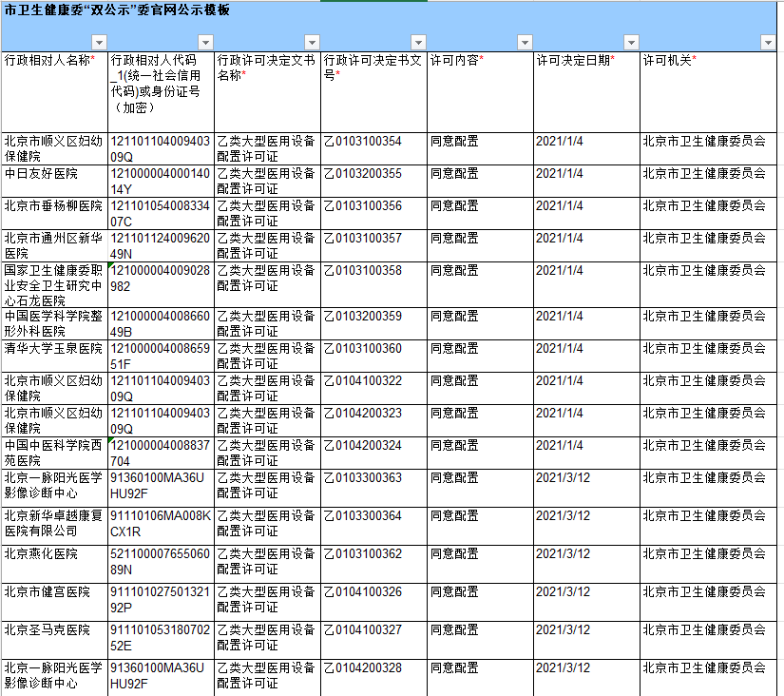The width and height of the screenshot is (784, 696).
Task: Select permit number 乙0103100358
Action: click(x=374, y=284)
